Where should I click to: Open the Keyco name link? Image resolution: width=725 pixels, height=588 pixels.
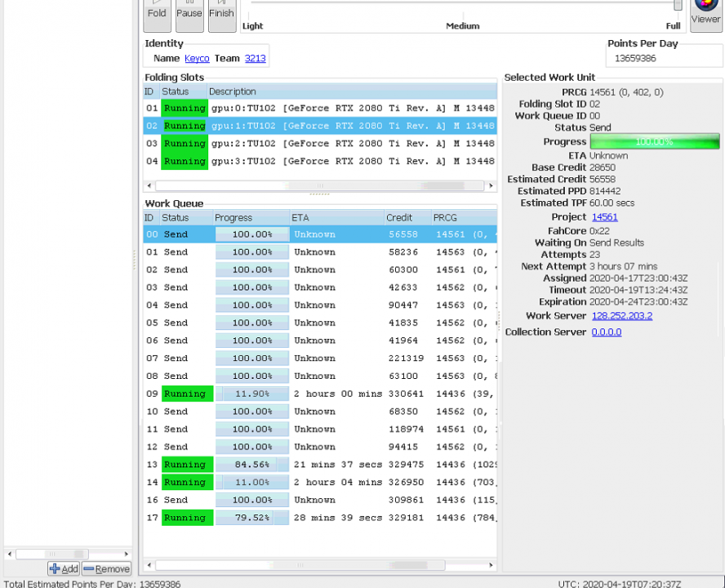pyautogui.click(x=197, y=58)
